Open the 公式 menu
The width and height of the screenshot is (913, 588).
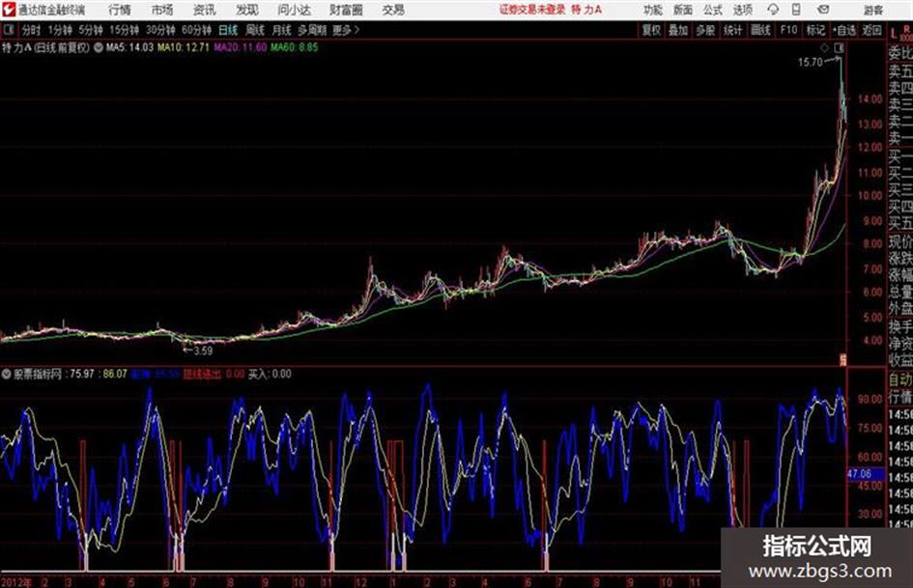tap(712, 10)
